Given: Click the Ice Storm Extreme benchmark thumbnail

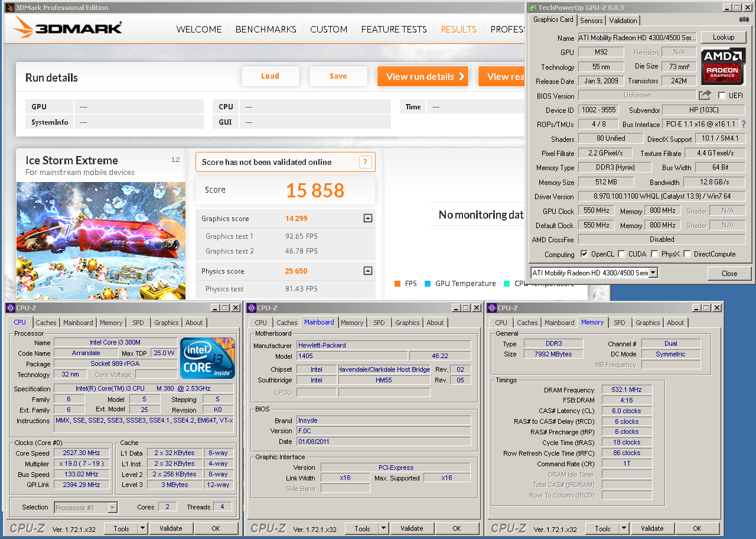Looking at the screenshot, I should pyautogui.click(x=101, y=240).
